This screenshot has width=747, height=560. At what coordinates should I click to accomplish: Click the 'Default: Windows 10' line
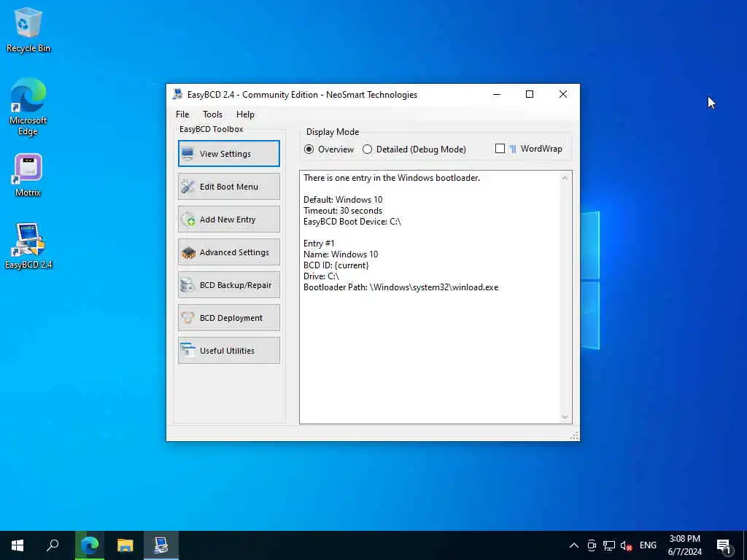(x=343, y=200)
